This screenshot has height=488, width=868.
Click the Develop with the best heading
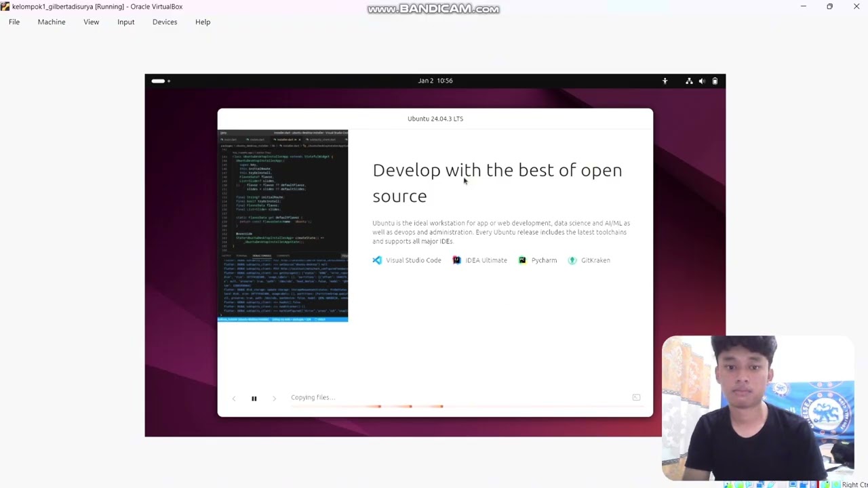[497, 183]
